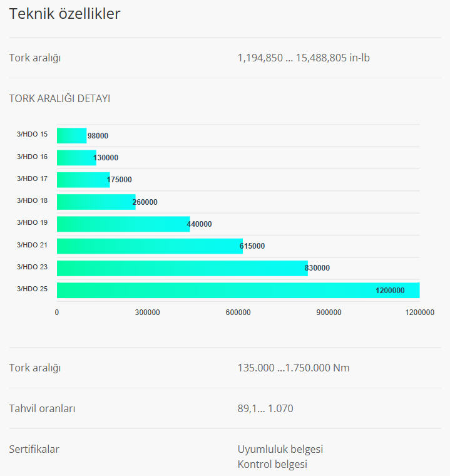This screenshot has width=450, height=476.
Task: Click the bar for 3/HDO 17
Action: click(x=83, y=180)
